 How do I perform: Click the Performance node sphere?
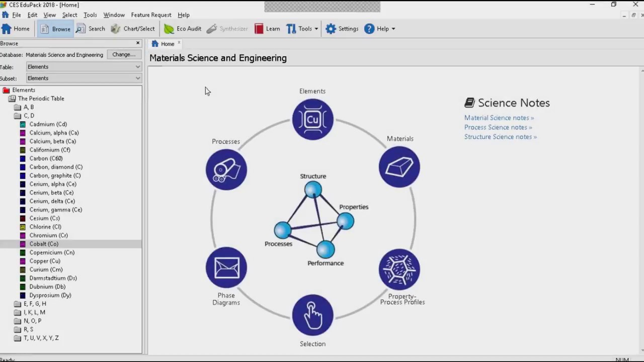(x=326, y=249)
